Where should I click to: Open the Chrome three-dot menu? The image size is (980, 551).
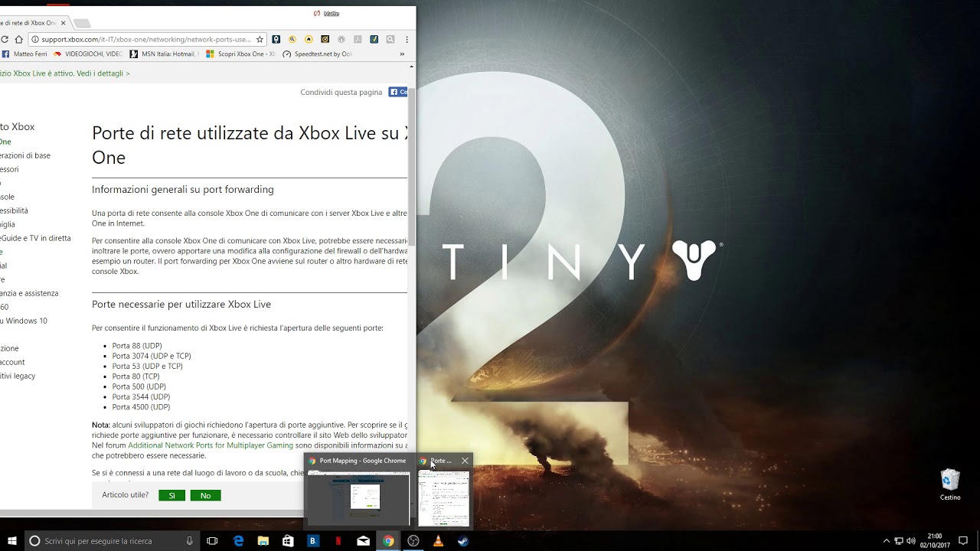(407, 39)
